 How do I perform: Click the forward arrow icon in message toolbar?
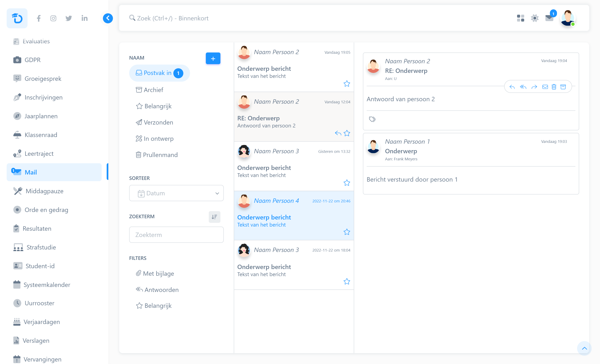[534, 87]
